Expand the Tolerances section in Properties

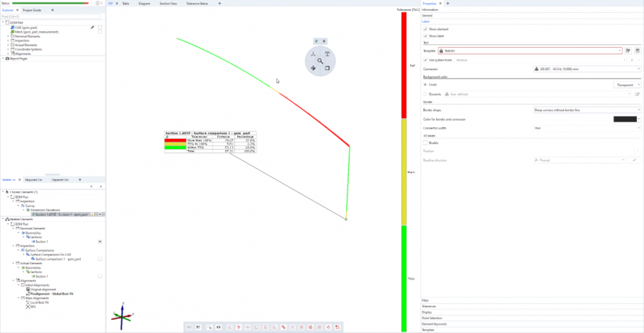coord(429,307)
